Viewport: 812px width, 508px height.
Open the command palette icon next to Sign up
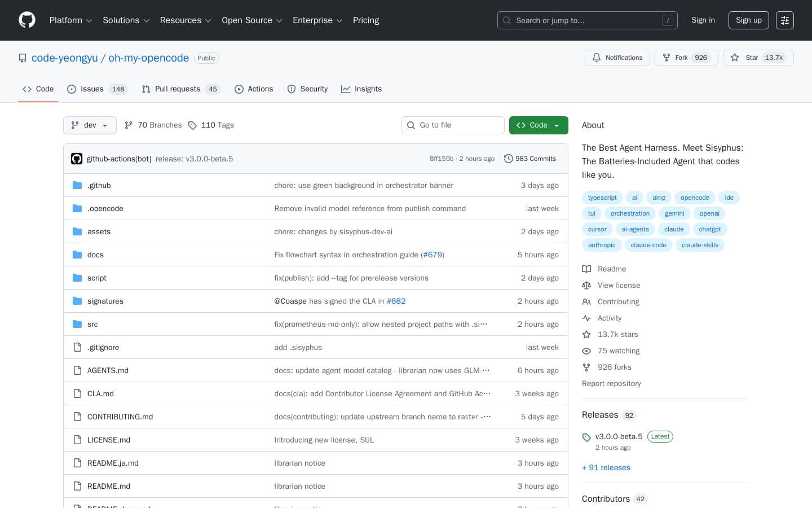coord(784,20)
